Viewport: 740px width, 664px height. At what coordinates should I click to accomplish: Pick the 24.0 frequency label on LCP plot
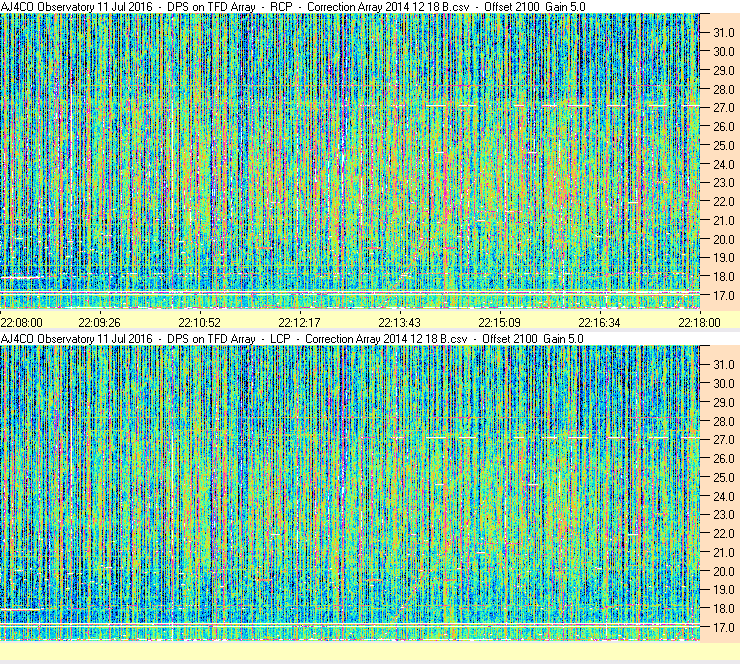724,496
